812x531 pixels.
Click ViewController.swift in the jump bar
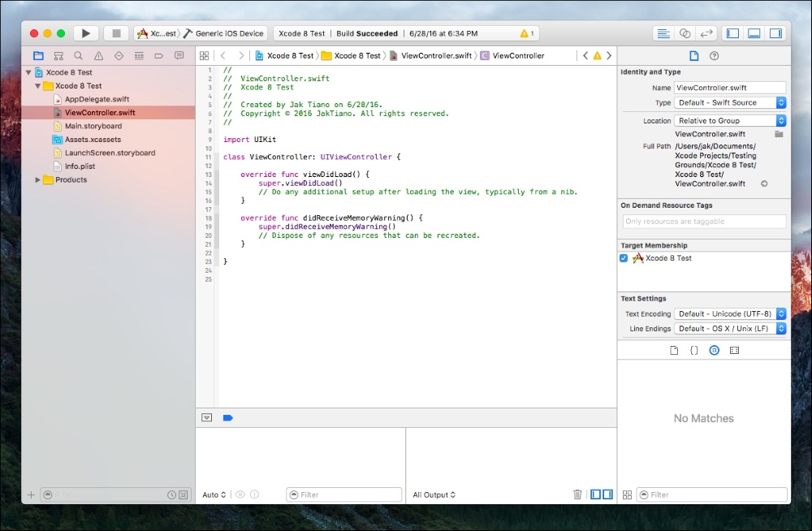431,55
